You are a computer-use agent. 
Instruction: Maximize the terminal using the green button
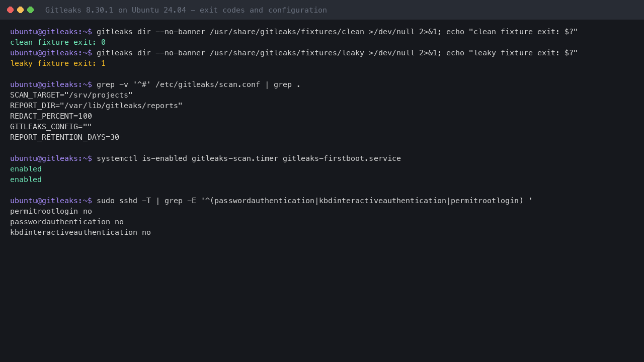(x=30, y=10)
